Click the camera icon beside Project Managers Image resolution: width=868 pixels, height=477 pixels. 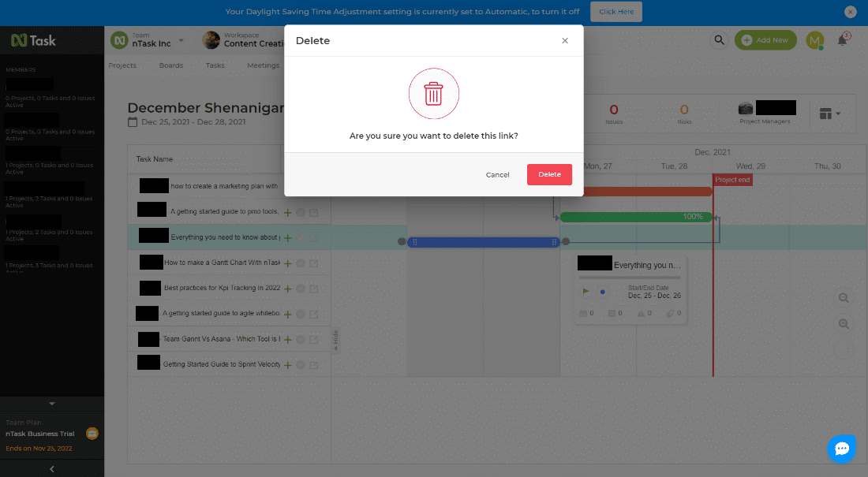(745, 108)
